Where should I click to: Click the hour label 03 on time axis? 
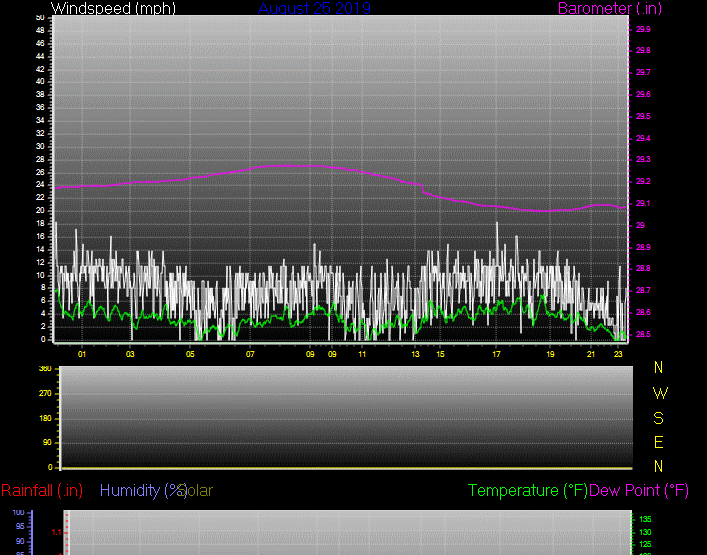coord(130,354)
